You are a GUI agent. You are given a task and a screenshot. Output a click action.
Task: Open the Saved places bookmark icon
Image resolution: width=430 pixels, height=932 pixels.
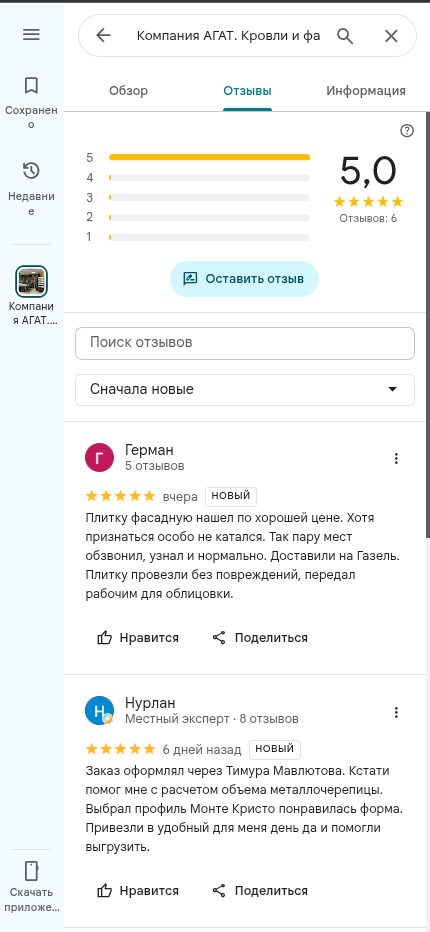click(x=31, y=86)
